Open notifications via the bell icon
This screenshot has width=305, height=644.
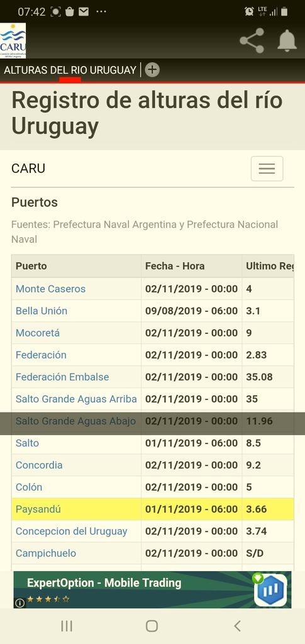287,41
